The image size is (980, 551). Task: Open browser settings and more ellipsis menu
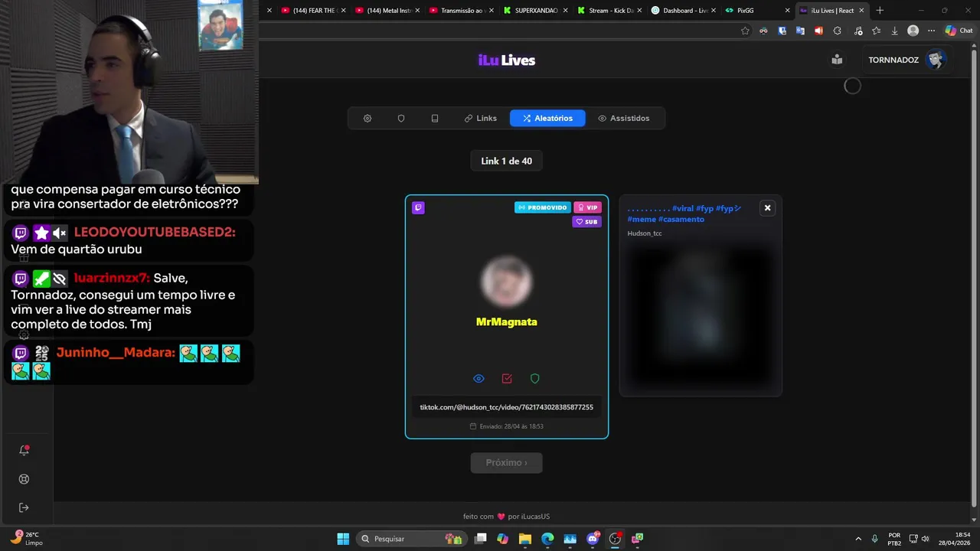point(931,31)
